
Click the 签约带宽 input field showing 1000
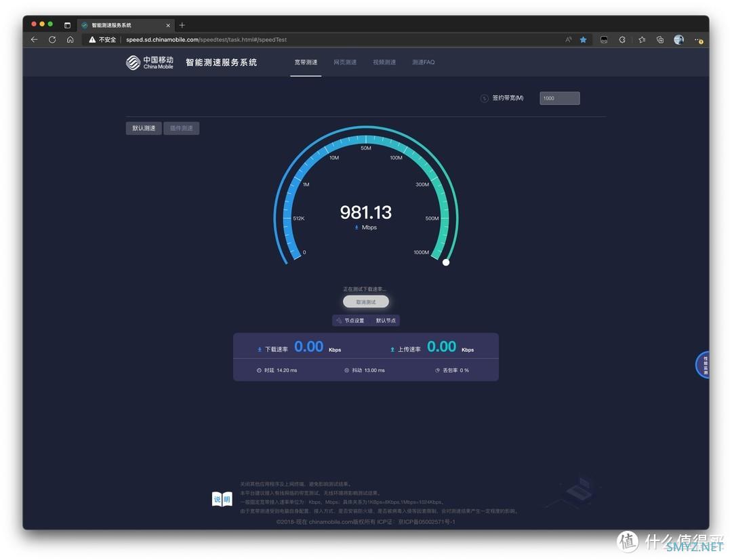click(x=559, y=98)
